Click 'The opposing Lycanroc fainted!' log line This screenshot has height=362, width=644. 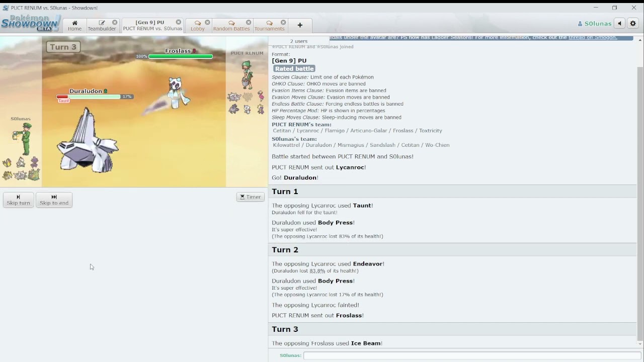point(315,305)
